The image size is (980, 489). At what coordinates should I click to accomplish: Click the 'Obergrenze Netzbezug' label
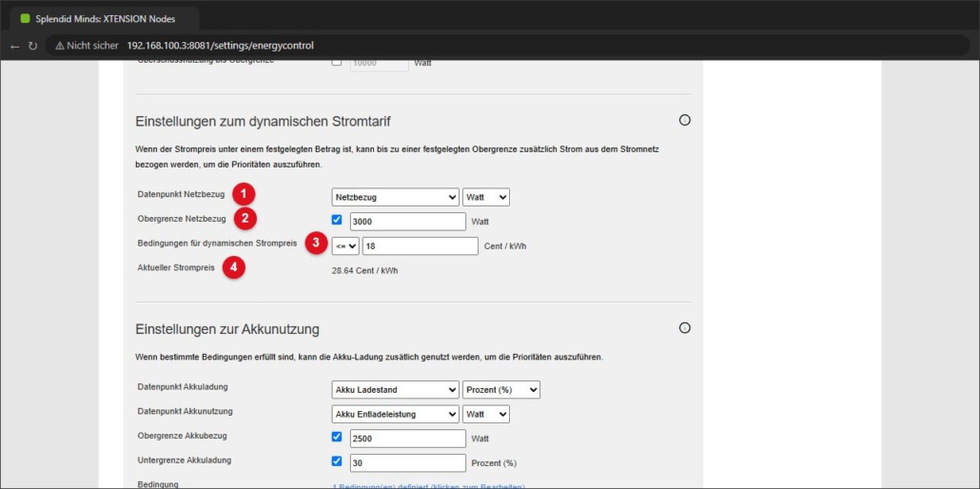tap(182, 219)
